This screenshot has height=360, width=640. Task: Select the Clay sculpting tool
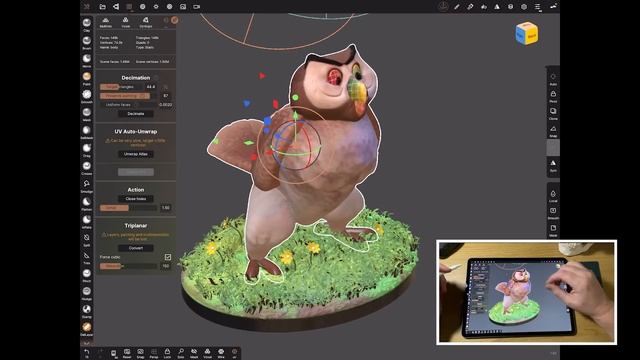(87, 24)
